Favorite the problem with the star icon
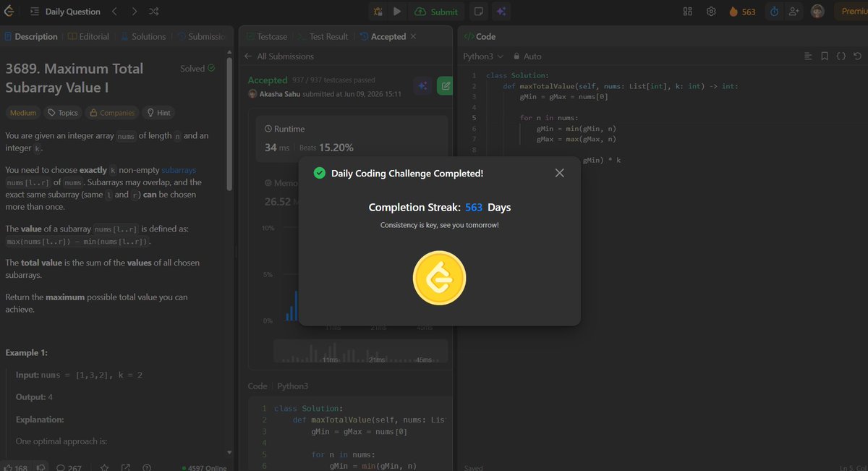 click(x=104, y=467)
